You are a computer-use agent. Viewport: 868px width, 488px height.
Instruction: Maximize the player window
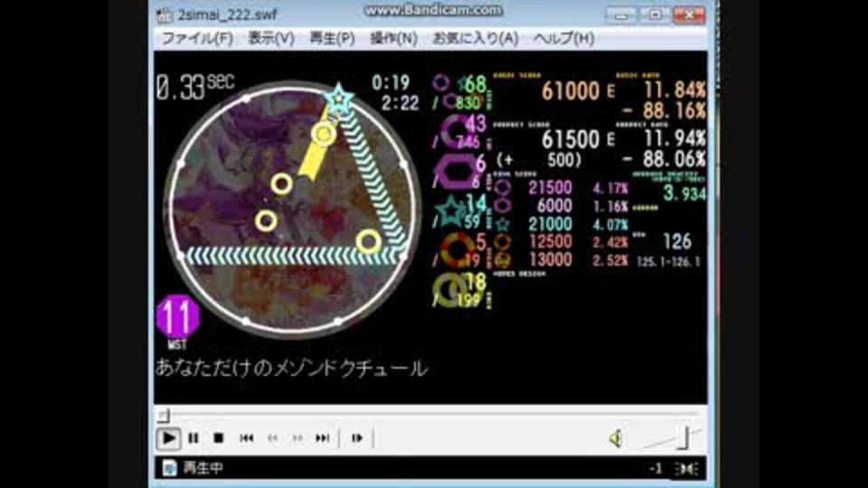tap(655, 15)
